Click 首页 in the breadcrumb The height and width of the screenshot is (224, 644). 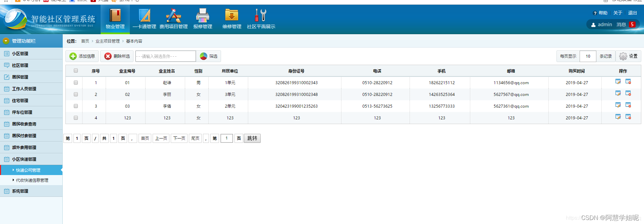pos(85,41)
